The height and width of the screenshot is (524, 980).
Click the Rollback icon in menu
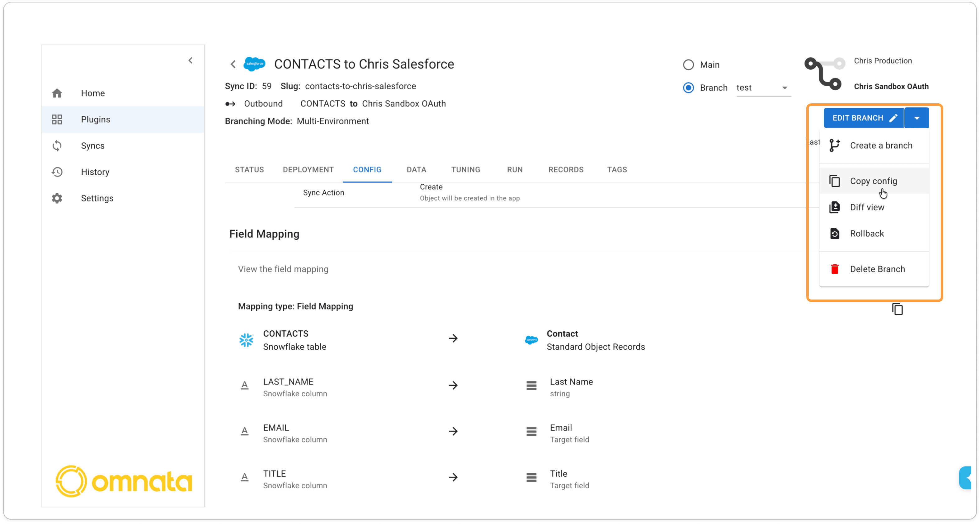[835, 234]
